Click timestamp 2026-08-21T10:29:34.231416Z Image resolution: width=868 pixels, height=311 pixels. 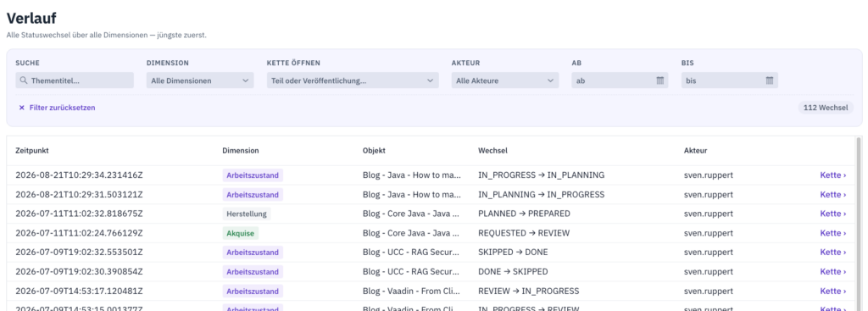79,175
